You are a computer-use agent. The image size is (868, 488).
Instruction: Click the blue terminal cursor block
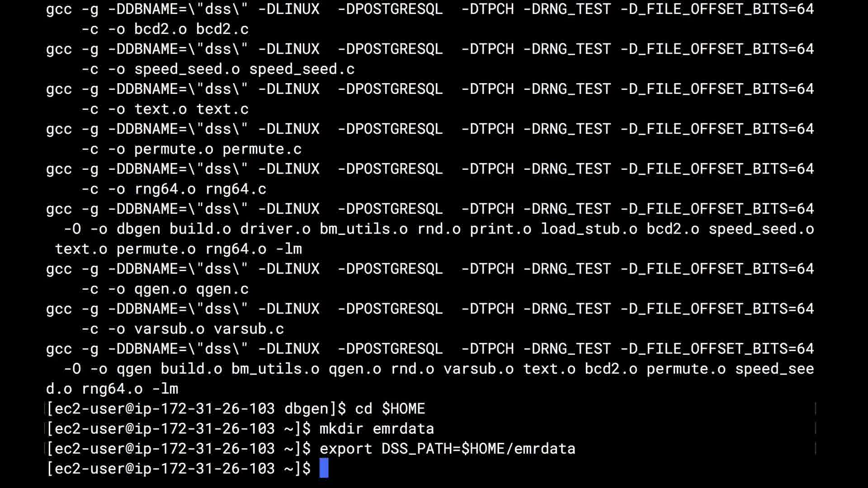(x=324, y=468)
